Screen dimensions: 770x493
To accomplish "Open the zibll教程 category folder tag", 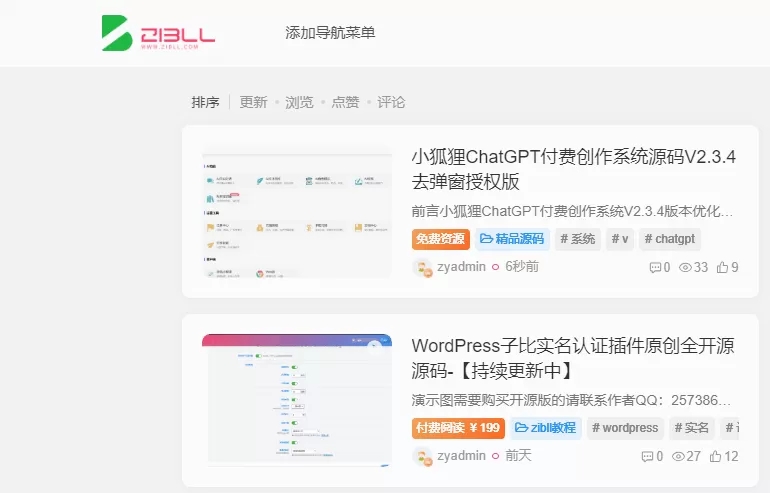I will point(545,428).
